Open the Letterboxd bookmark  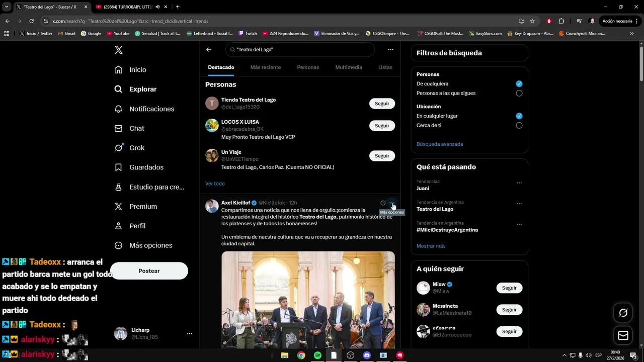click(209, 34)
